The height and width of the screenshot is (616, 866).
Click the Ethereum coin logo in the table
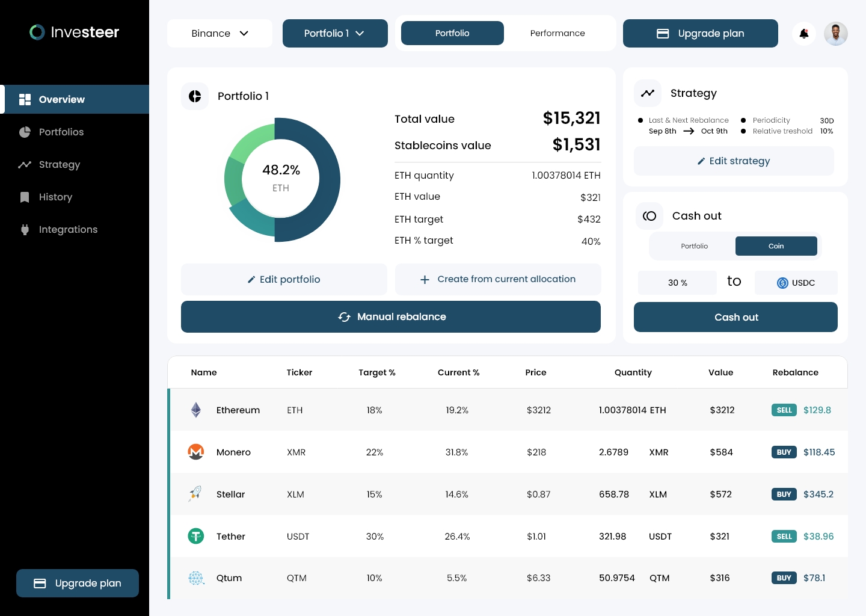[196, 410]
